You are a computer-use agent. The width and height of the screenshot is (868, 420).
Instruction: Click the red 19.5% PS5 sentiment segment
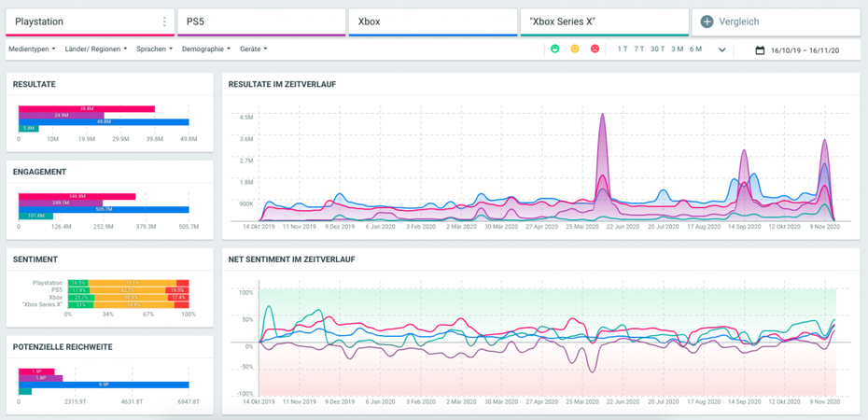click(x=177, y=290)
